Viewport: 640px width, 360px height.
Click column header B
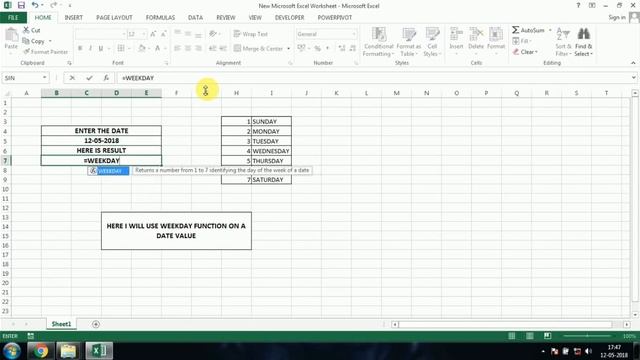pyautogui.click(x=56, y=93)
